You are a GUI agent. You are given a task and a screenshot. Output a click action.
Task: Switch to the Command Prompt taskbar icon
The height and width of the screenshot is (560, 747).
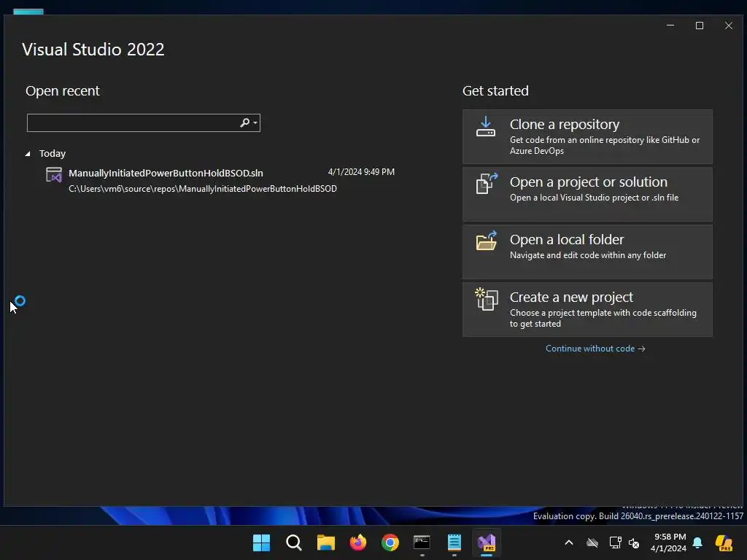coord(422,542)
